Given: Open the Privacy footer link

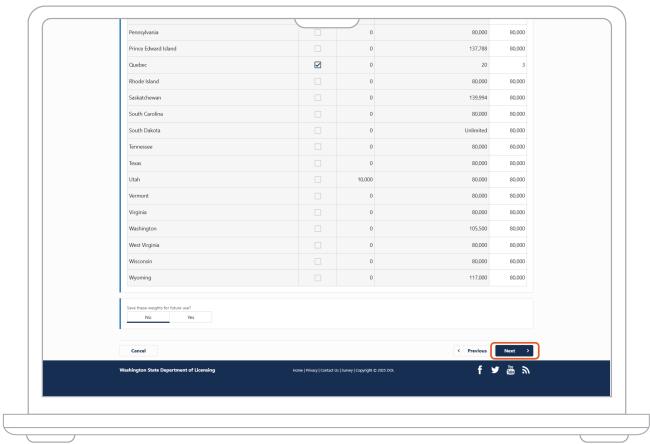Looking at the screenshot, I should (x=311, y=370).
